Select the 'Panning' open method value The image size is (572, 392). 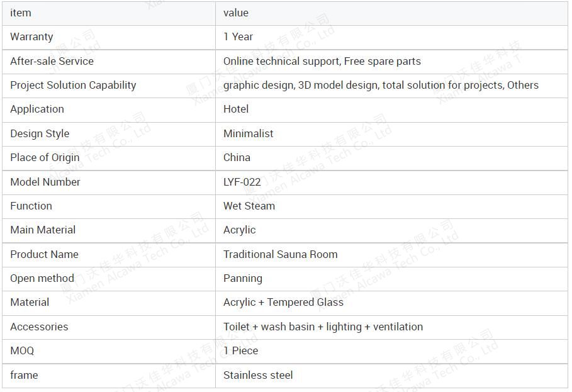(x=243, y=279)
